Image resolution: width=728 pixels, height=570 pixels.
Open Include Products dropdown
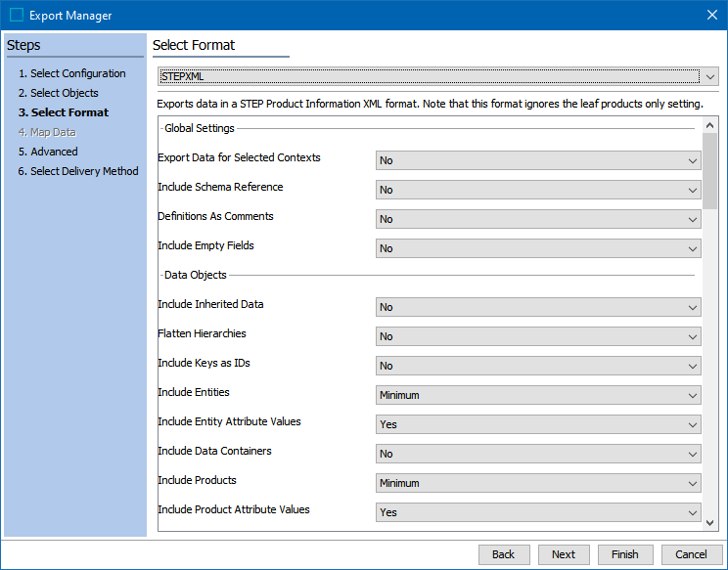[x=538, y=483]
